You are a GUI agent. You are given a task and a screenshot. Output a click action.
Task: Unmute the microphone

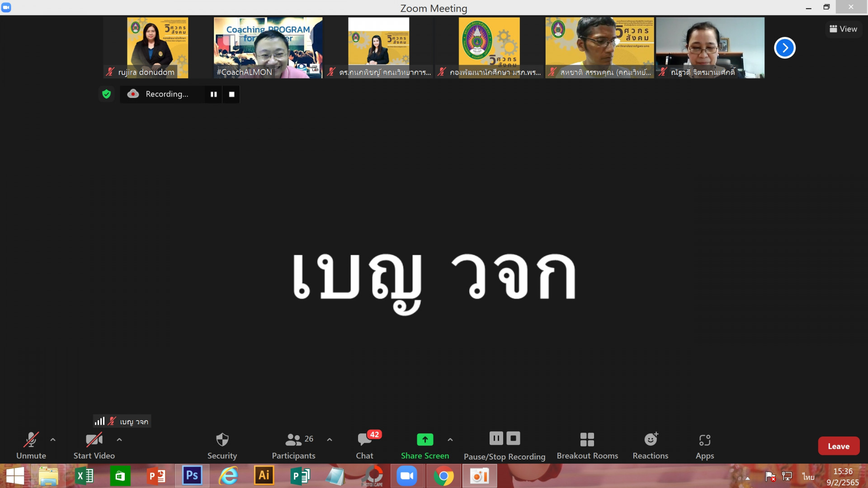pos(31,446)
